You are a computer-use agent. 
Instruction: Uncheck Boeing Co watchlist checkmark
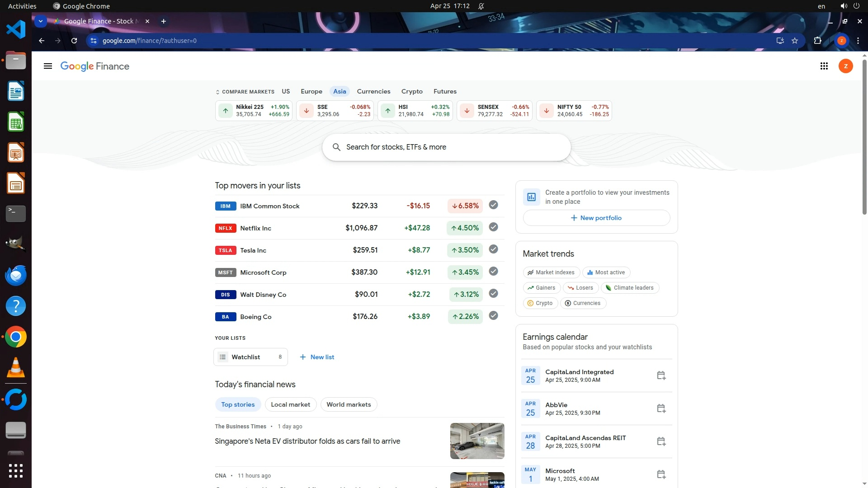click(493, 316)
